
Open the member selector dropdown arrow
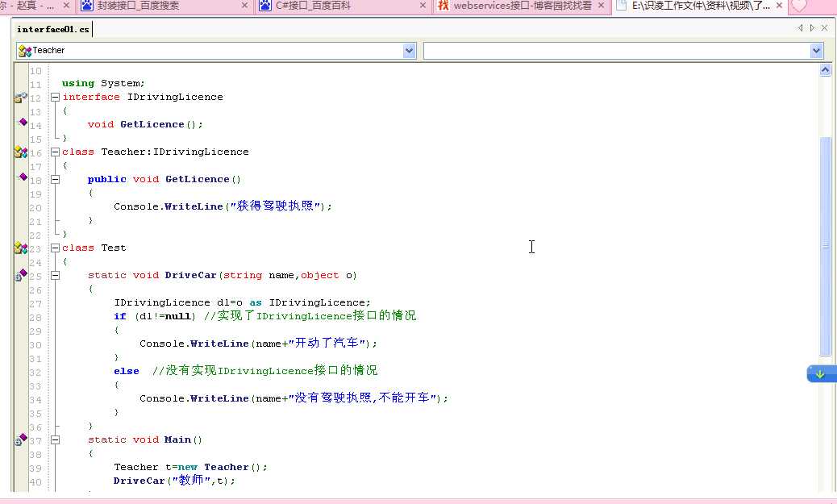[x=816, y=51]
